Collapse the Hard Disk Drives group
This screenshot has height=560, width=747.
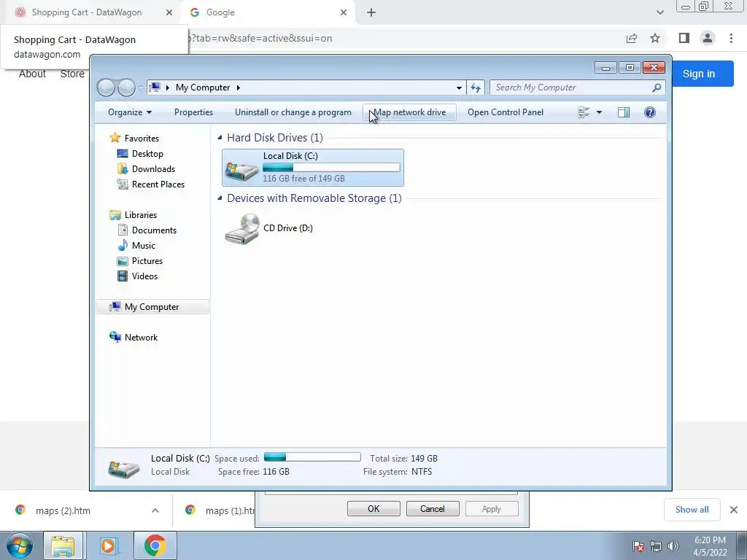tap(220, 138)
